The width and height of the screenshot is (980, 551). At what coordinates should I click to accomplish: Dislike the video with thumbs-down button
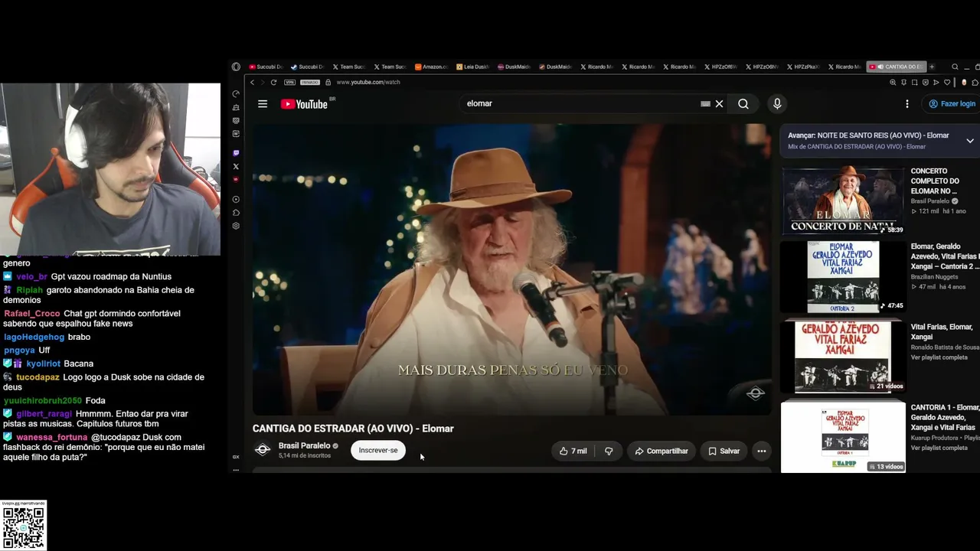click(x=609, y=452)
